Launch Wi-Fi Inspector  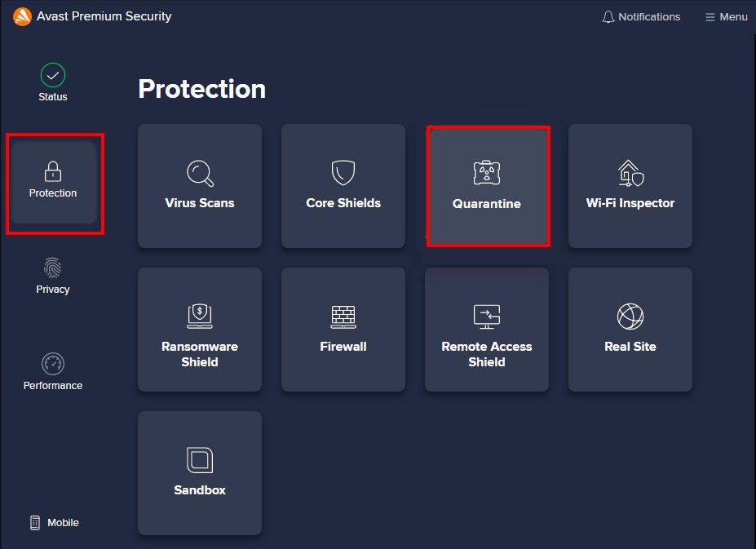click(x=630, y=186)
